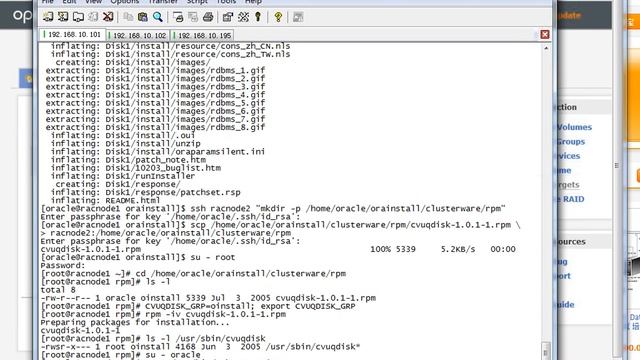
Task: Click the 'su - root' command line
Action: 138,257
